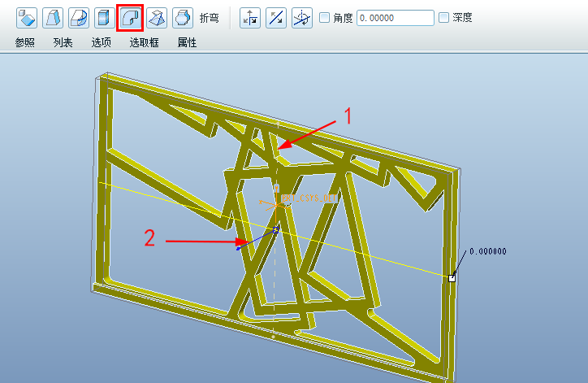Viewport: 588px width, 383px height.
Task: Click the highlighted Bend tool icon
Action: click(x=130, y=17)
